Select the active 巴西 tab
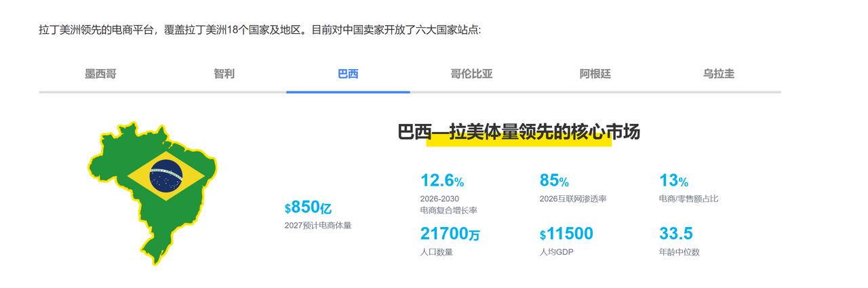The image size is (868, 288). 348,74
